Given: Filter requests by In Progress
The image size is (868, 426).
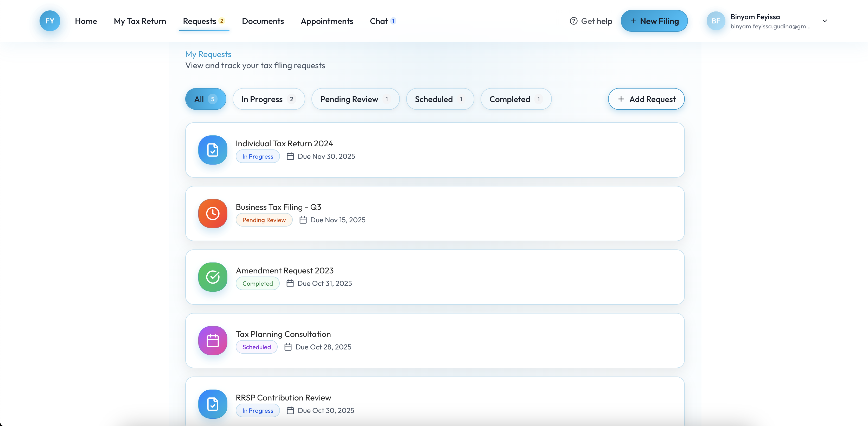Looking at the screenshot, I should [x=268, y=99].
